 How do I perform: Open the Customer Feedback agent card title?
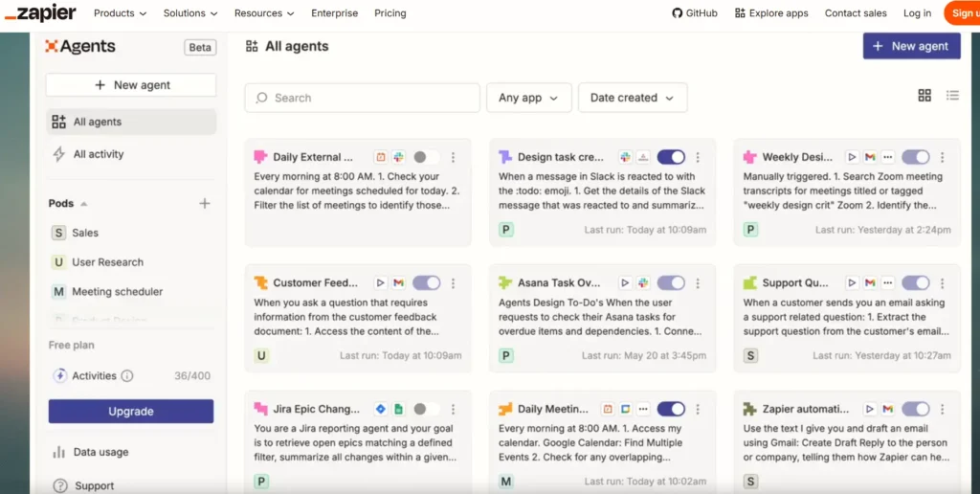[315, 282]
